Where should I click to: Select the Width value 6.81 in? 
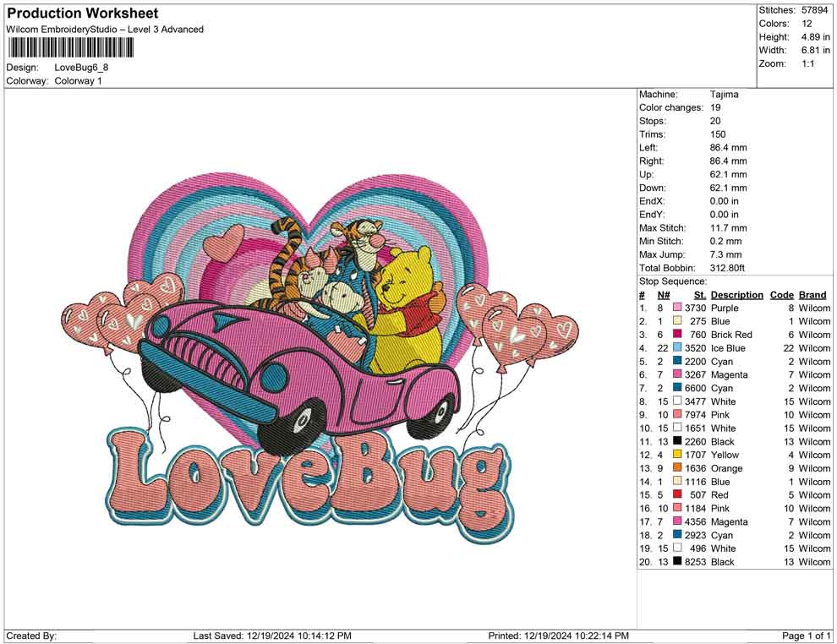coord(816,50)
